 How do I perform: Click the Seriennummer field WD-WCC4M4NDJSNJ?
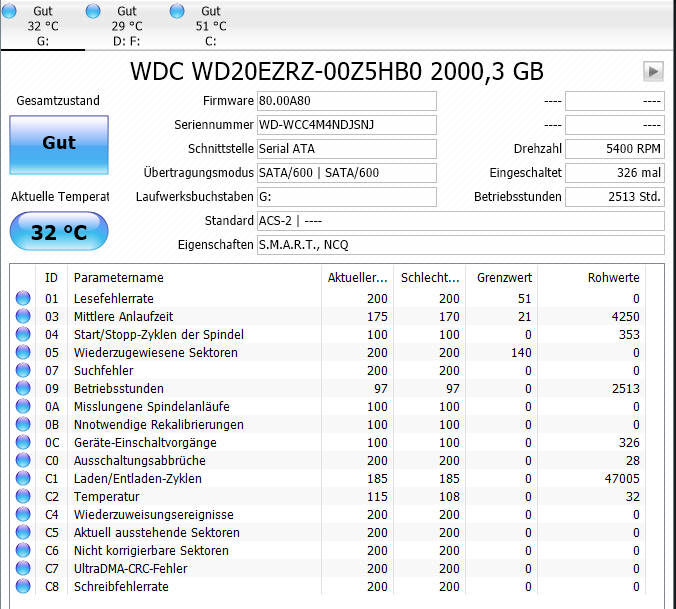347,125
